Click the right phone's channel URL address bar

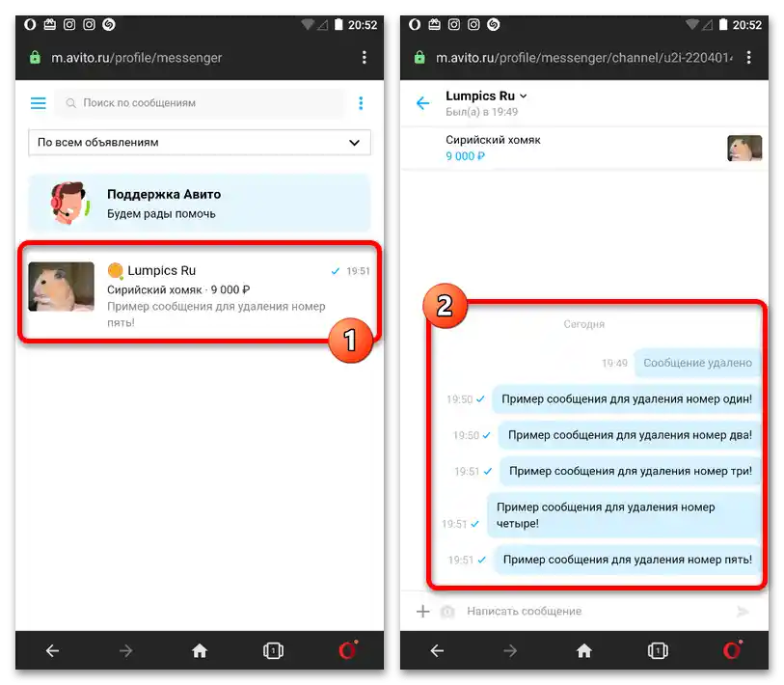(x=583, y=58)
